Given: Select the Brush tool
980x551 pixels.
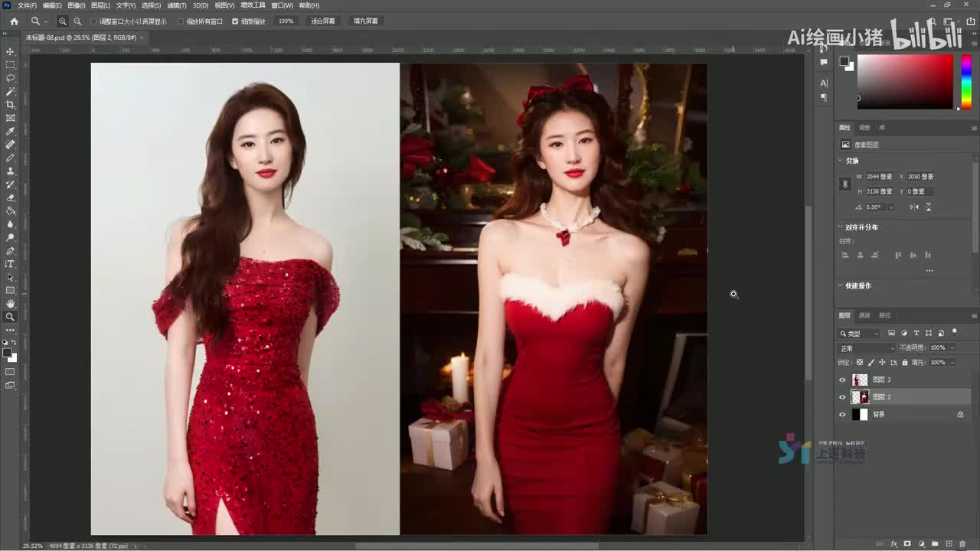Looking at the screenshot, I should pos(10,158).
